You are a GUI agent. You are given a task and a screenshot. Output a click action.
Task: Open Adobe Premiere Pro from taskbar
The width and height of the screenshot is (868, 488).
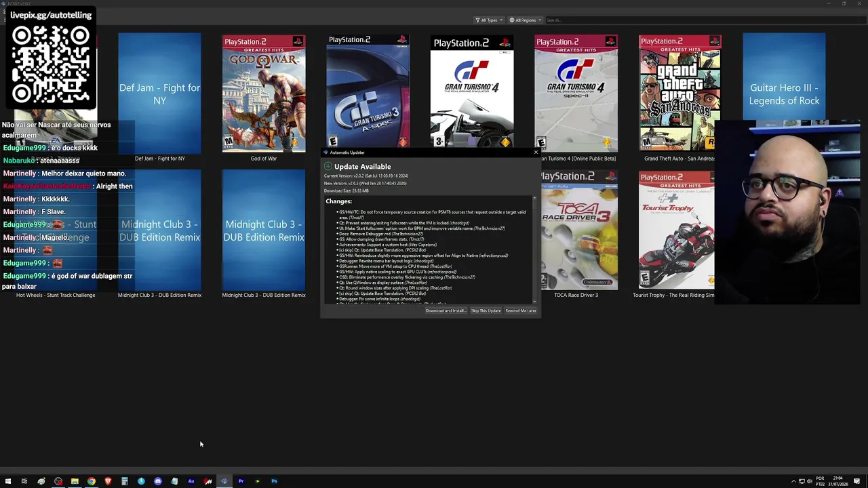coord(241,481)
